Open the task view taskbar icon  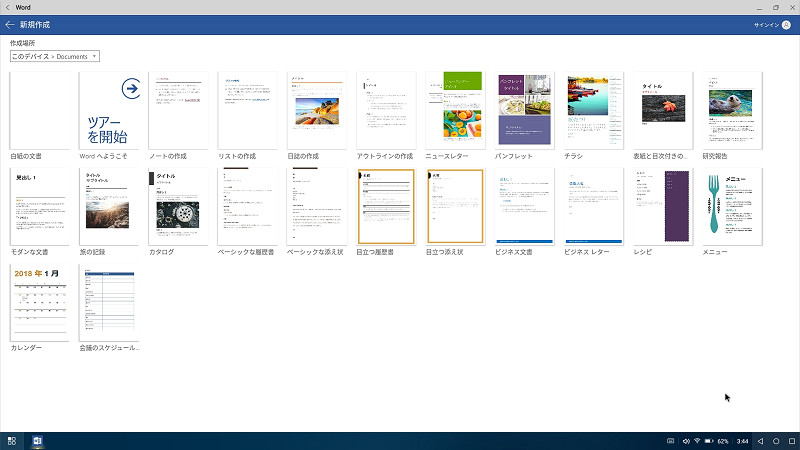[x=12, y=441]
